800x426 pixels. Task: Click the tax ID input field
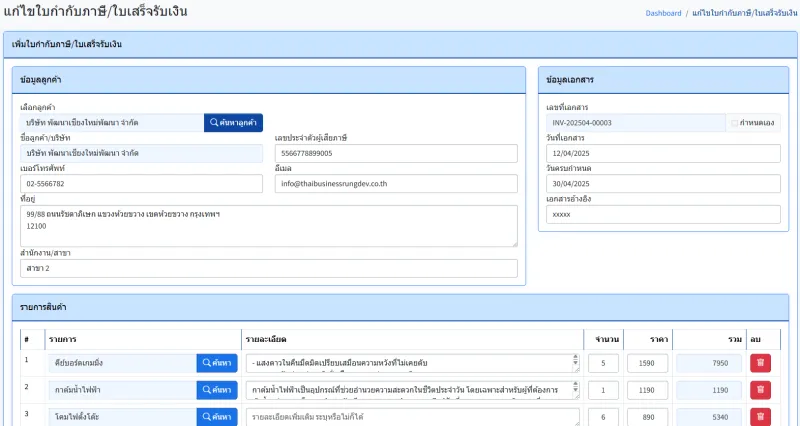tap(396, 154)
